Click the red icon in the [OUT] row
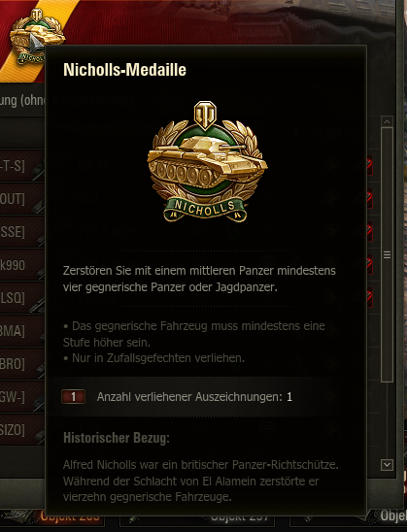 point(368,199)
